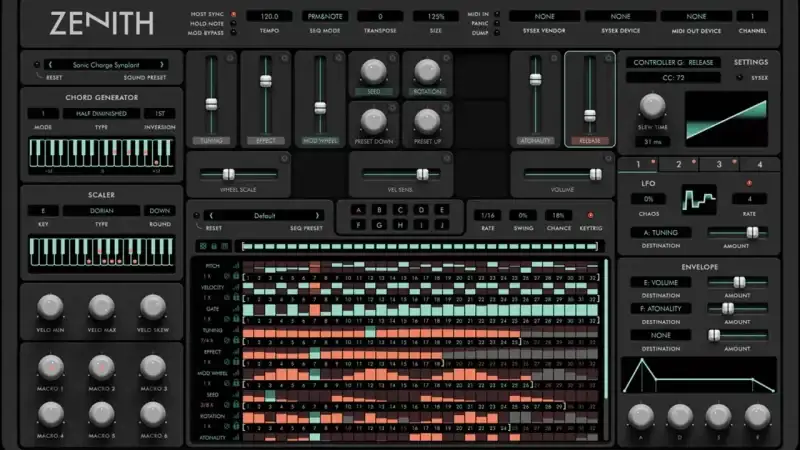This screenshot has width=800, height=450.
Task: Click the loop icon on the Tuning lane
Action: pos(227,340)
